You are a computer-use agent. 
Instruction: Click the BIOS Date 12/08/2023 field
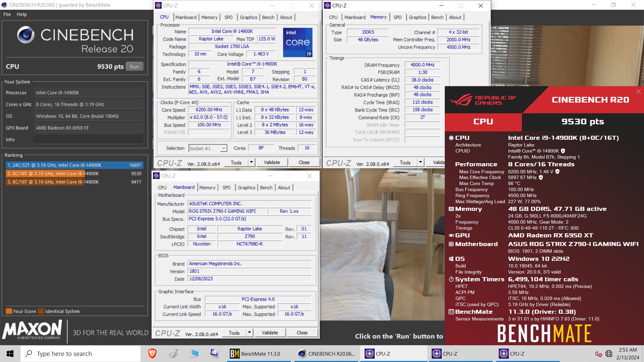249,279
